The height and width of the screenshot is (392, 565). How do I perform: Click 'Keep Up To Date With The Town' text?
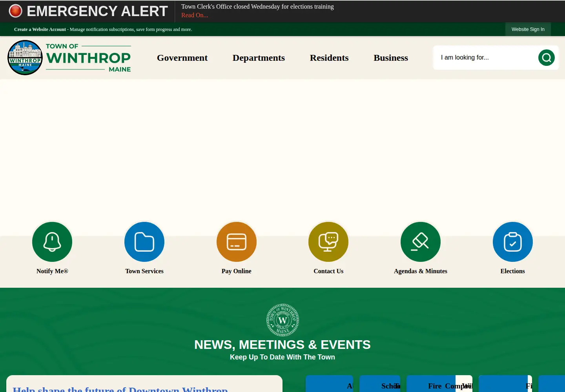[282, 357]
